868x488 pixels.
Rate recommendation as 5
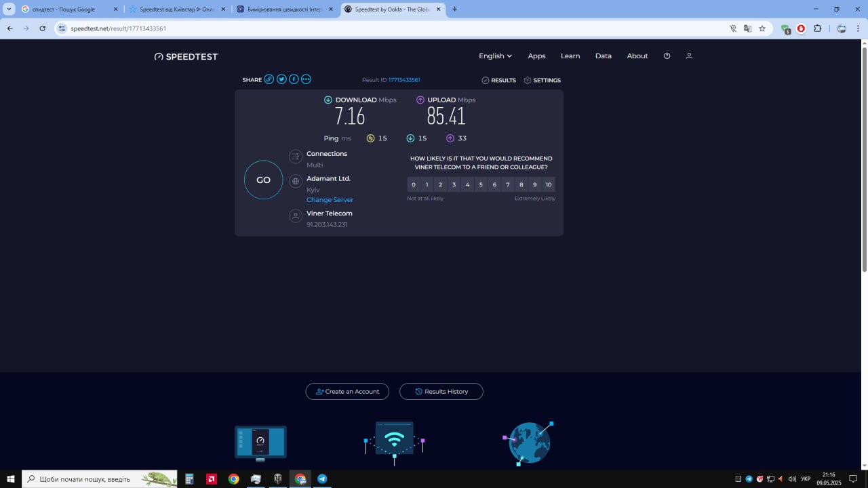point(481,184)
